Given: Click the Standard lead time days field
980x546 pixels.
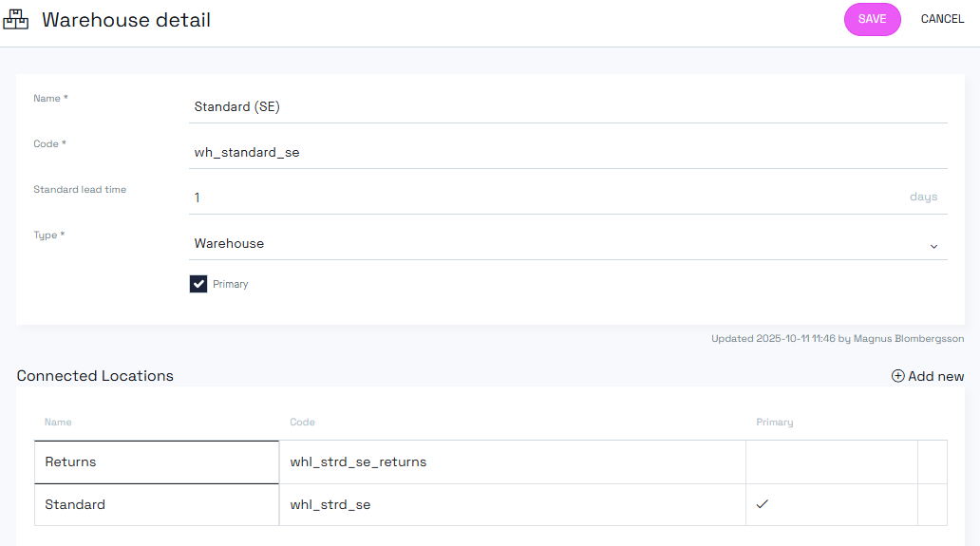Looking at the screenshot, I should (x=546, y=198).
